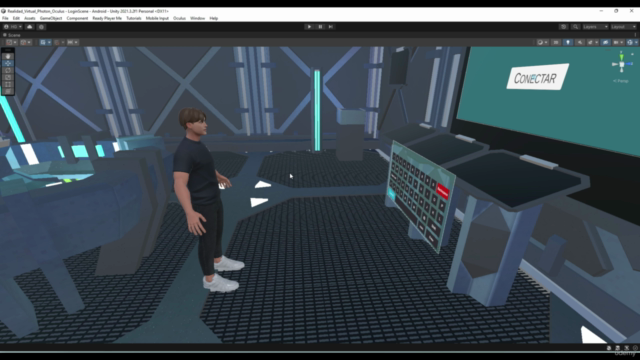This screenshot has height=360, width=640.
Task: Open the GameObject menu
Action: click(x=51, y=18)
